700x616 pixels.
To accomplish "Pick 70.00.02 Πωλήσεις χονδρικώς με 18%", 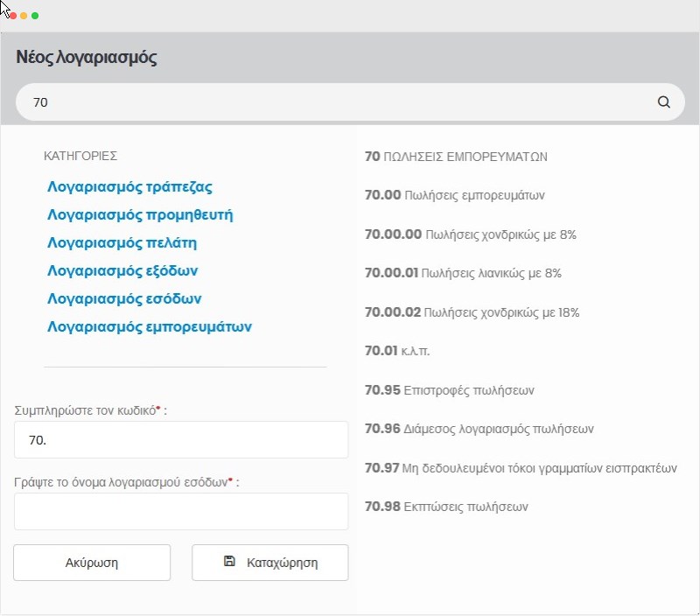I will (472, 312).
